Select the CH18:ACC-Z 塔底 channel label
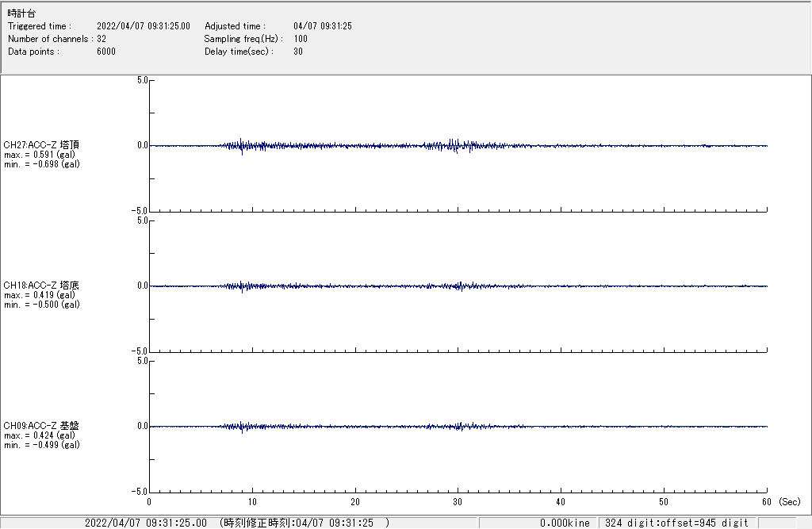Screen dimensions: 812x529 [41, 286]
